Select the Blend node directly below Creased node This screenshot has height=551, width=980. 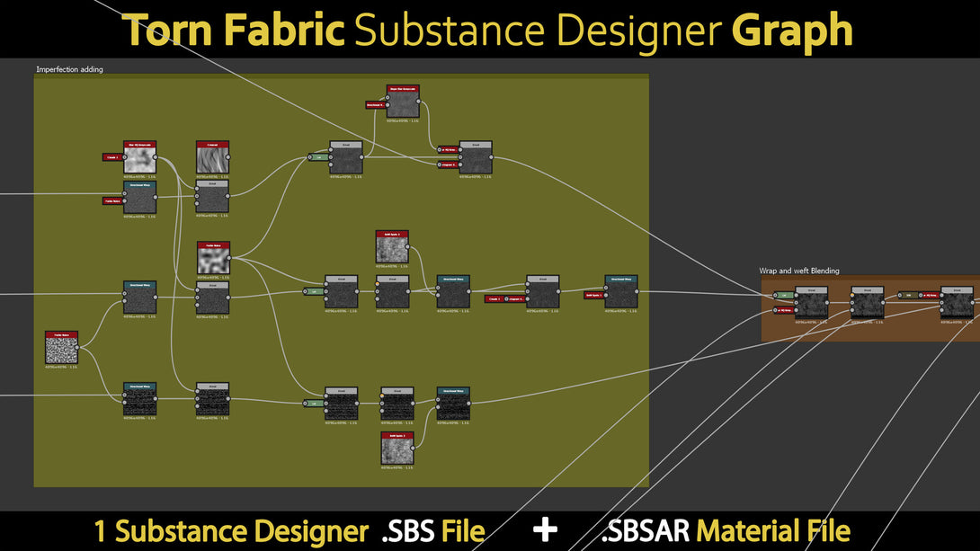[212, 197]
